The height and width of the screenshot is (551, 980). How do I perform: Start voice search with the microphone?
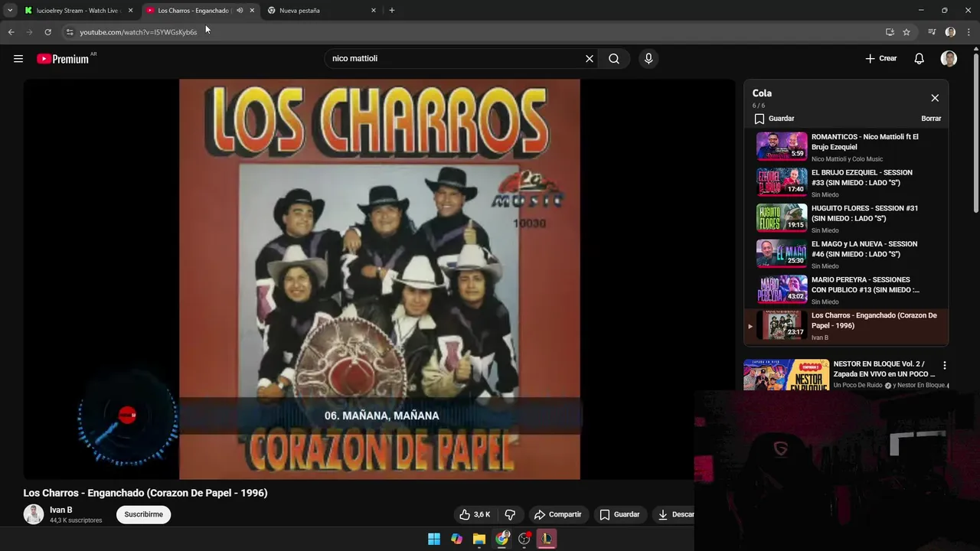(648, 59)
